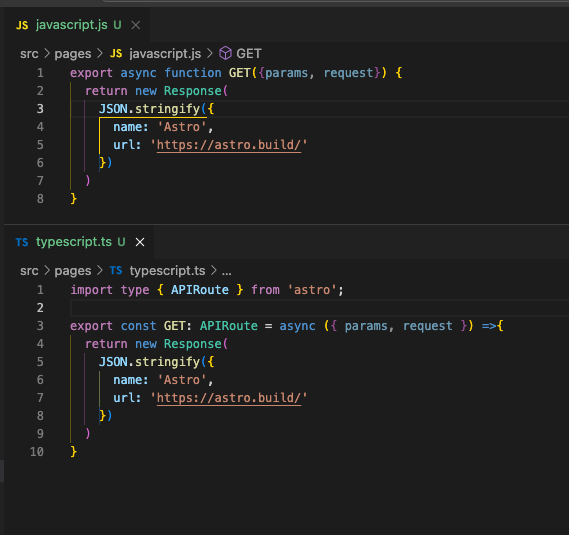This screenshot has height=535, width=569.
Task: Expand the ellipsis breadcrumb in typescript.ts
Action: (x=226, y=271)
